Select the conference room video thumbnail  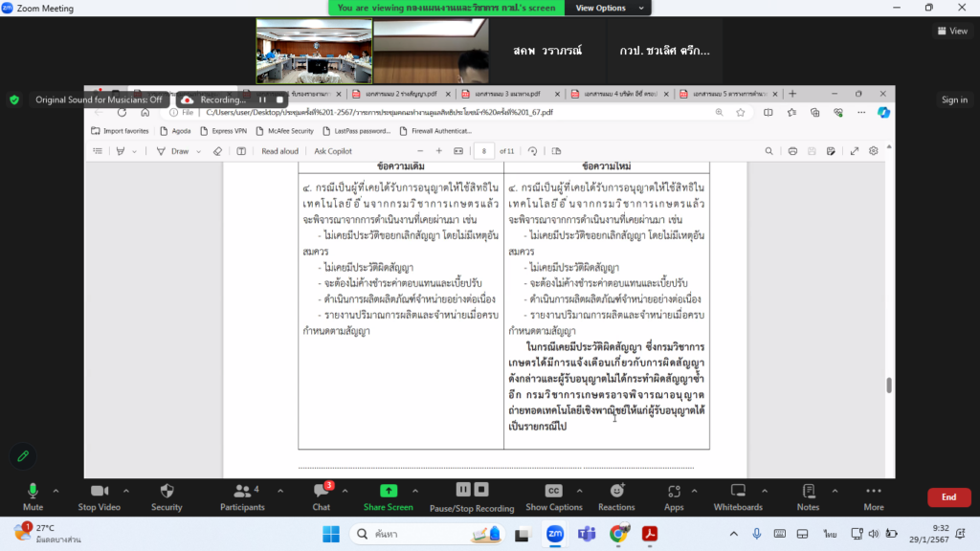pos(314,51)
